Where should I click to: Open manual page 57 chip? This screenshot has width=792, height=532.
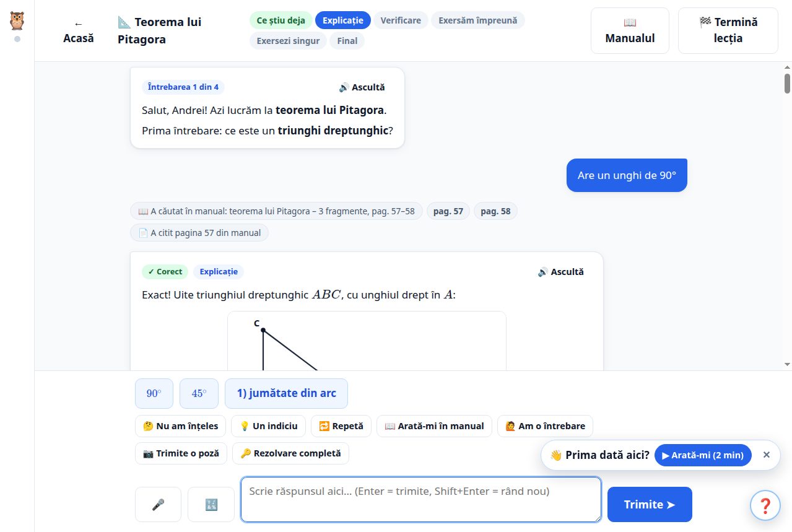coord(448,211)
